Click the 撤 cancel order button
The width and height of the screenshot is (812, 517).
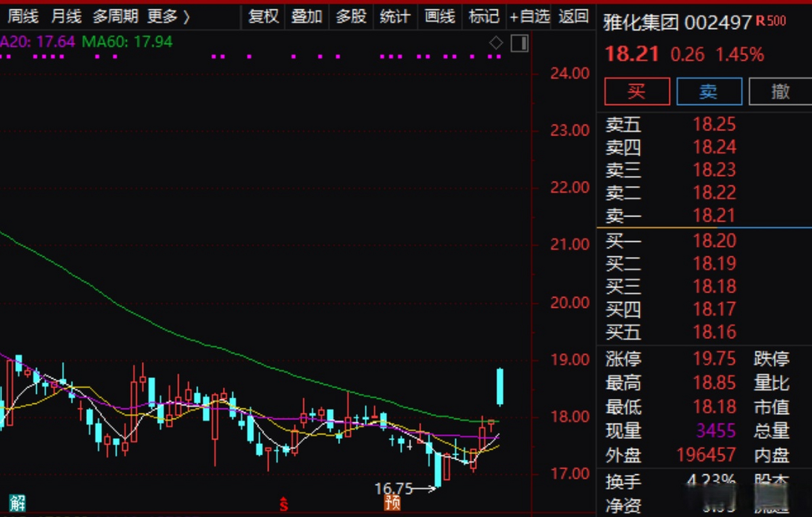(780, 91)
